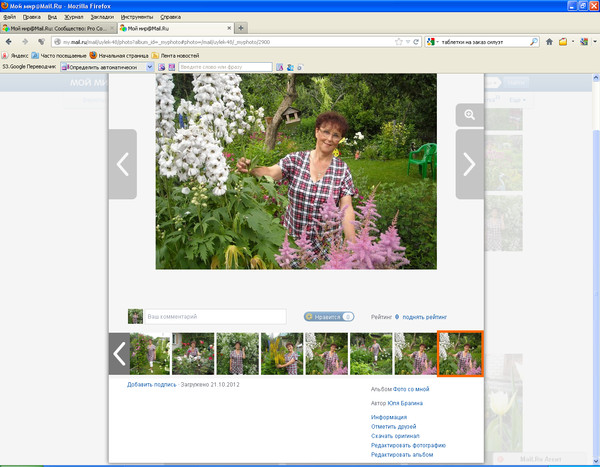The height and width of the screenshot is (467, 600).
Task: Go back with the browser back arrow
Action: point(9,42)
